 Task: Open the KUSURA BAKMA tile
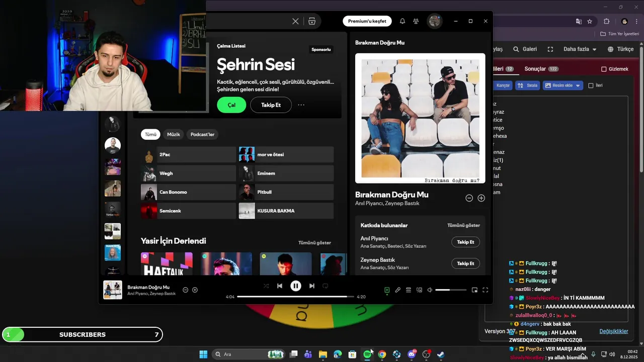click(x=286, y=211)
